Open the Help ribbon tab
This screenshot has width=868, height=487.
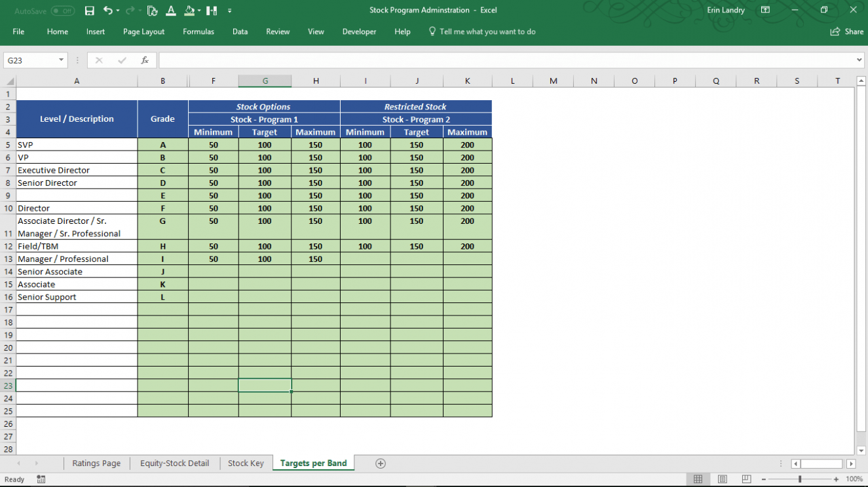[x=402, y=31]
